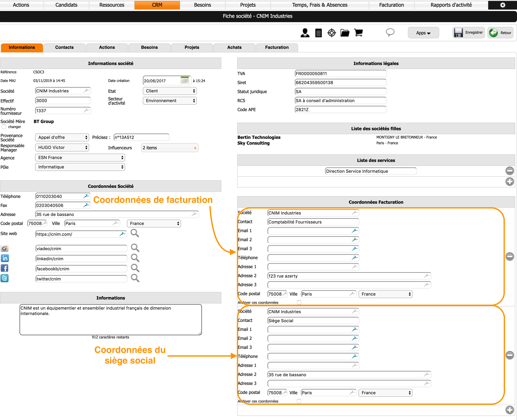Check Archiver ces coordonnées for Siège Social
517x420 pixels.
pos(299,401)
